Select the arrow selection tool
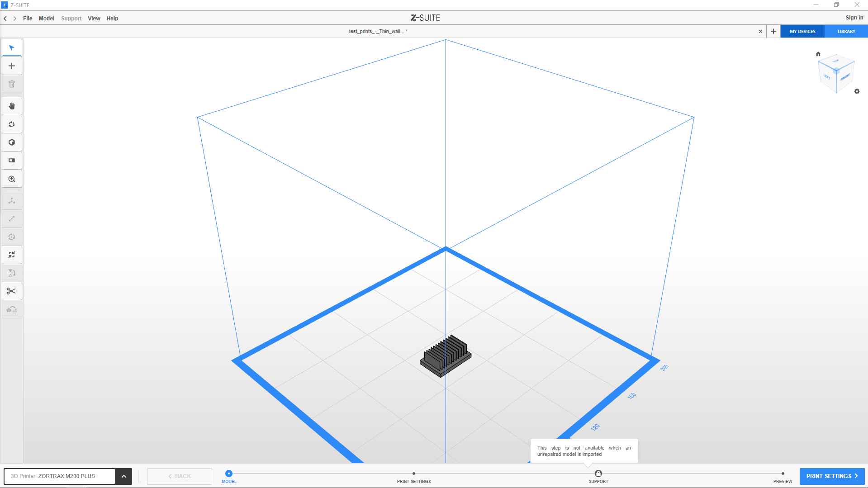The width and height of the screenshot is (868, 488). 12,48
